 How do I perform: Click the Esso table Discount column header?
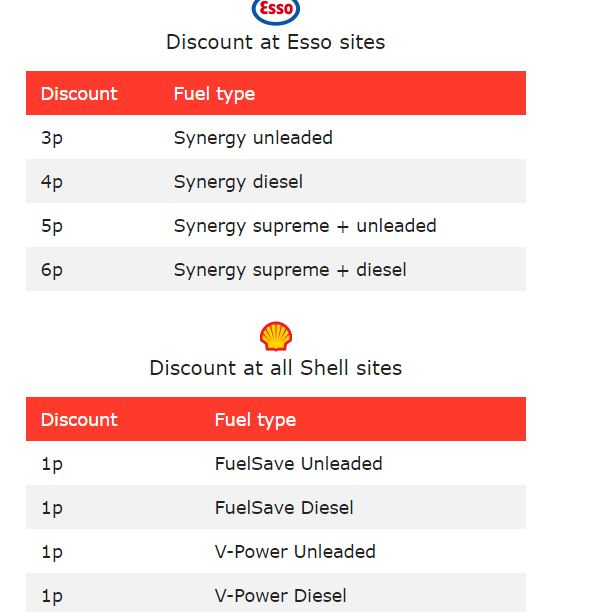pyautogui.click(x=79, y=94)
